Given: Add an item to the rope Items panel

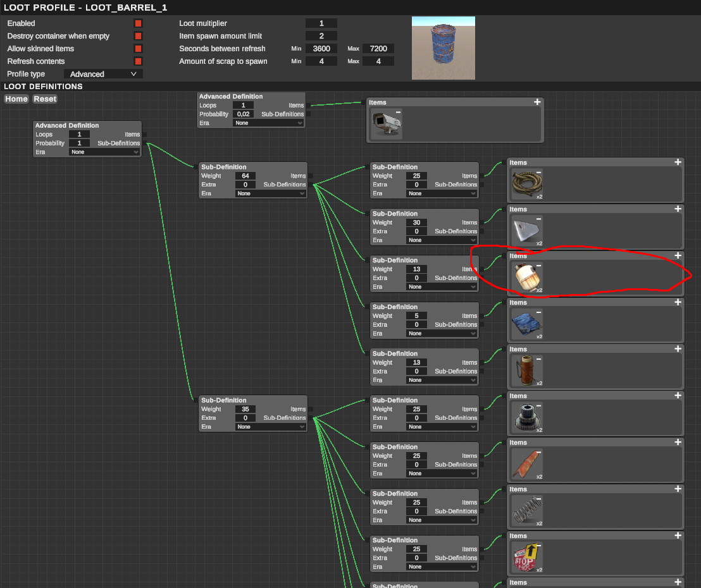Looking at the screenshot, I should (x=678, y=162).
